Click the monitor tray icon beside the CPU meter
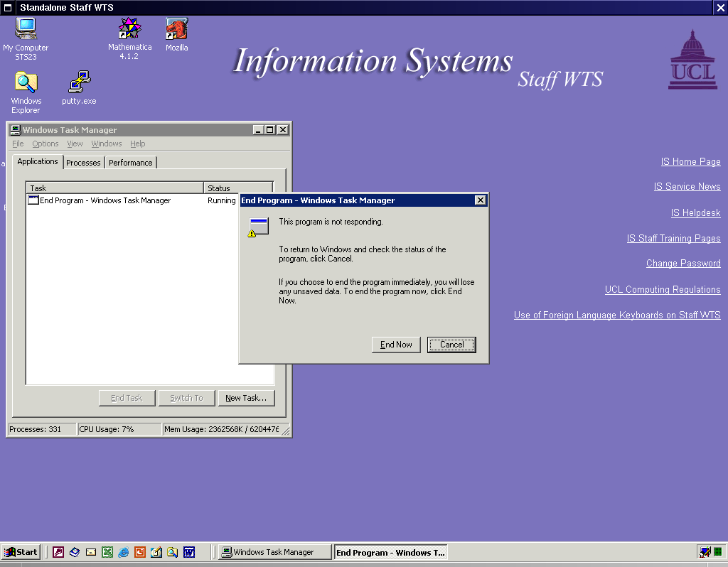The width and height of the screenshot is (728, 567). (705, 552)
